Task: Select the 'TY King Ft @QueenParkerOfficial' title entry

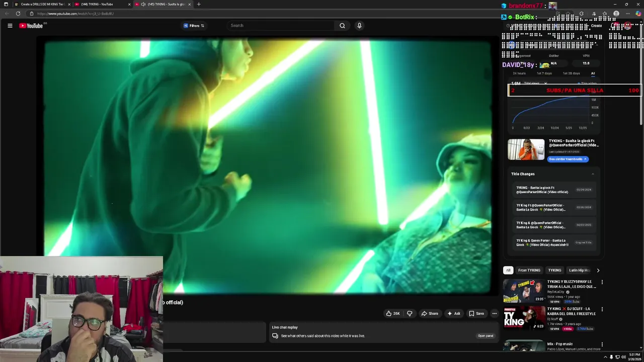Action: pos(553,207)
